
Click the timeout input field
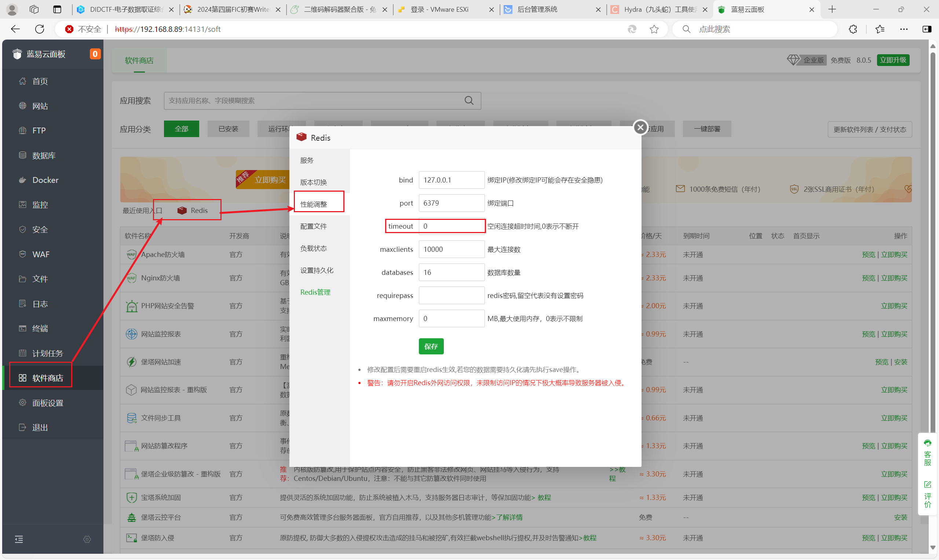451,226
